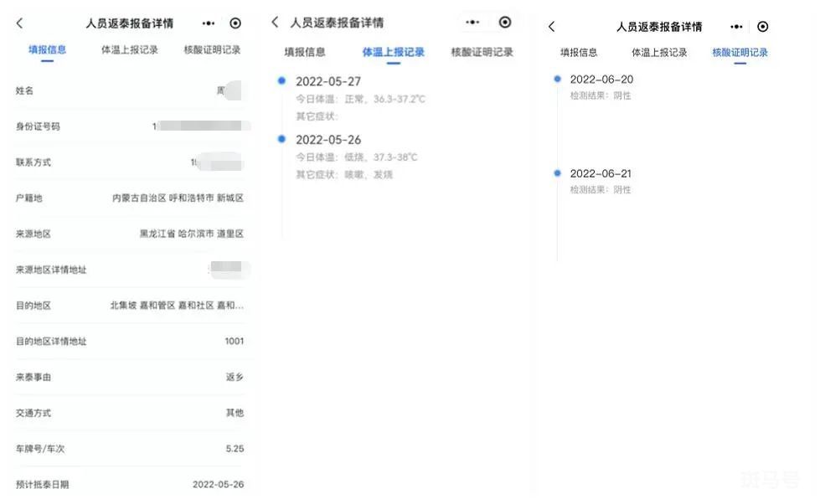Tap the 车牌号/车次 value 5.25
Screen dimensions: 820x504
point(235,449)
